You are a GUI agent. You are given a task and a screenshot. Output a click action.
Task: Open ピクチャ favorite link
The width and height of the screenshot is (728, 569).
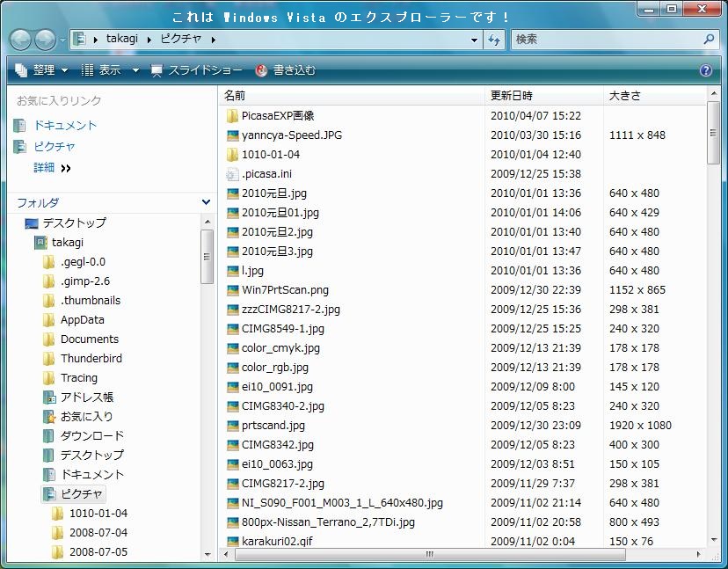[x=55, y=147]
